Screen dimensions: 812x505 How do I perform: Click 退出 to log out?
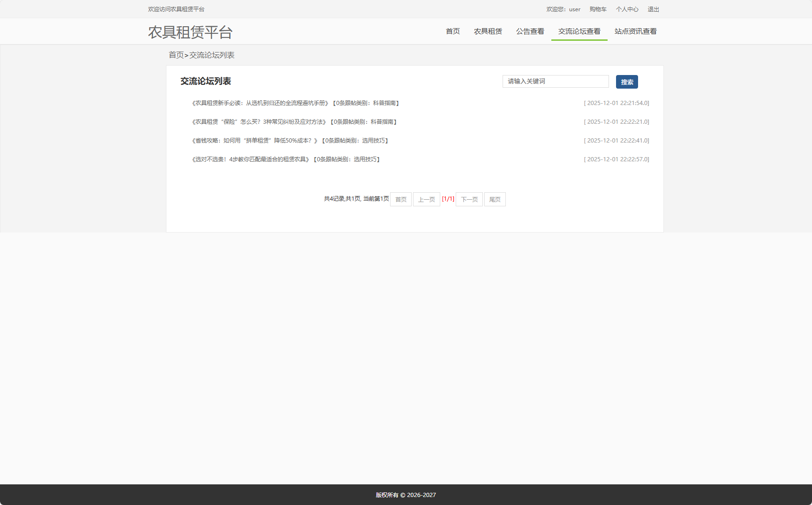pos(653,9)
